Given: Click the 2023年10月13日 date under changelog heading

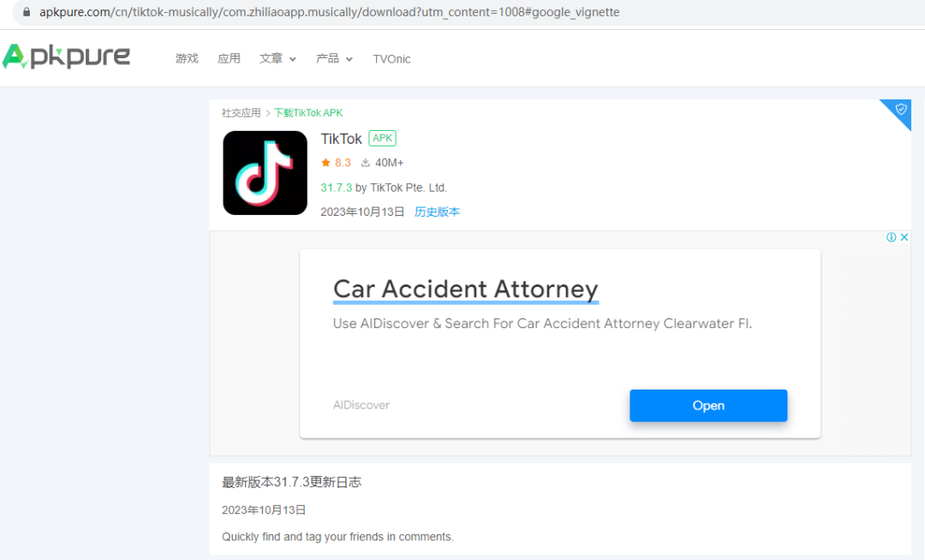Looking at the screenshot, I should 264,509.
